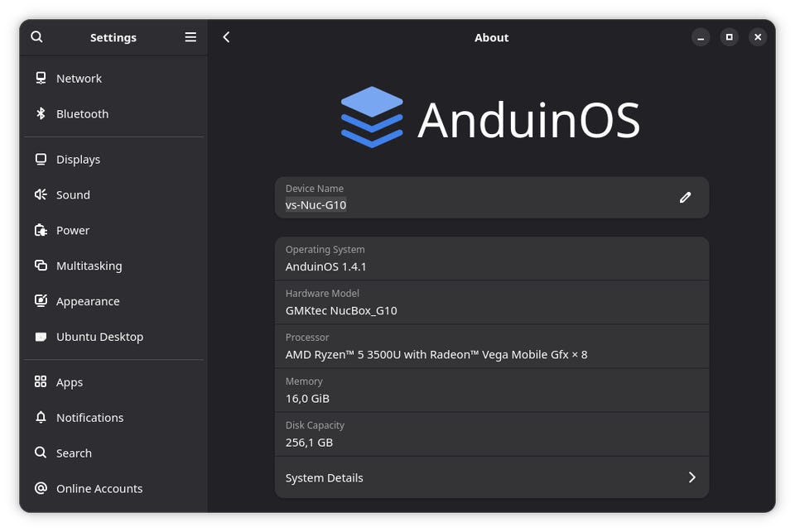Click the Settings sidebar title
Viewport: 795px width, 532px height.
point(113,37)
